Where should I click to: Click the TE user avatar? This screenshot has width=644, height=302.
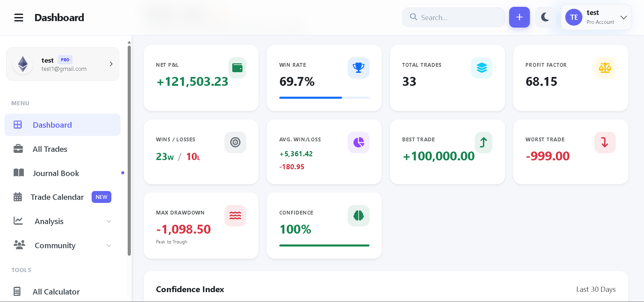coord(574,17)
